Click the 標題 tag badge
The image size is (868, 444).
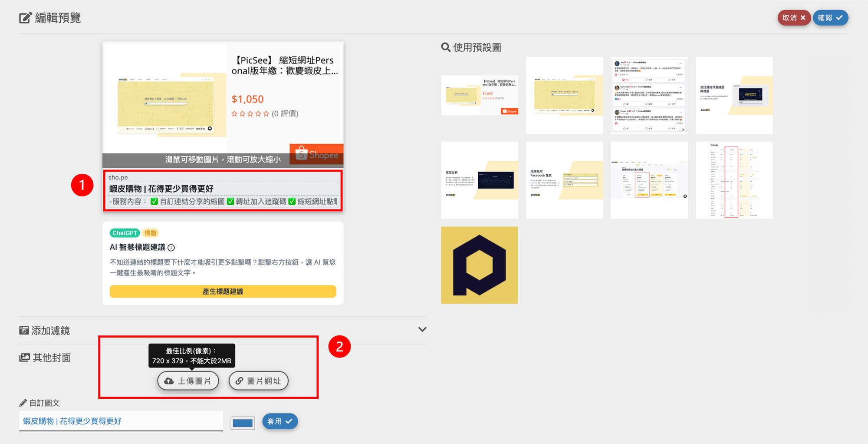151,233
